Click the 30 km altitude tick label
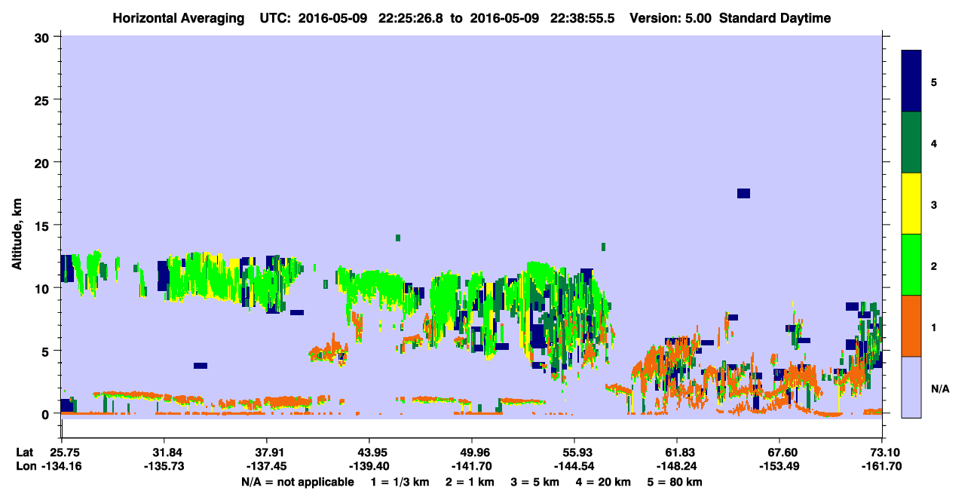Viewport: 980px width, 503px height. (x=42, y=37)
